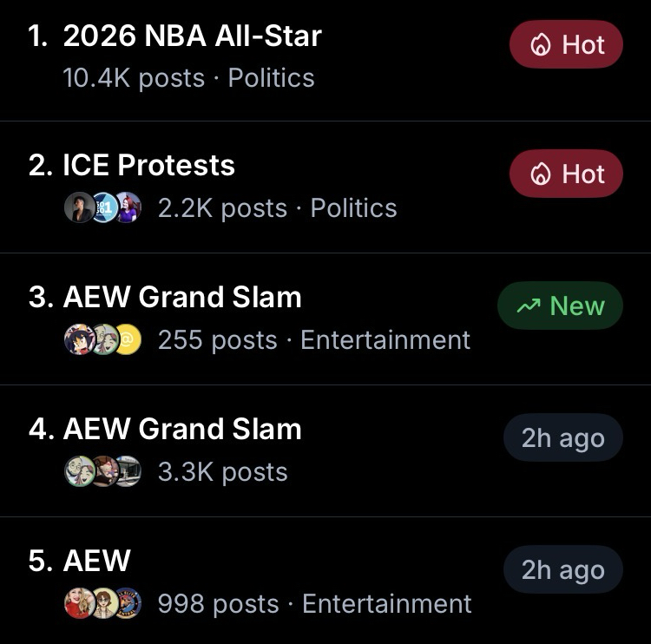Click the 2.2K posts Politics subtitle
651x644 pixels.
[x=277, y=208]
